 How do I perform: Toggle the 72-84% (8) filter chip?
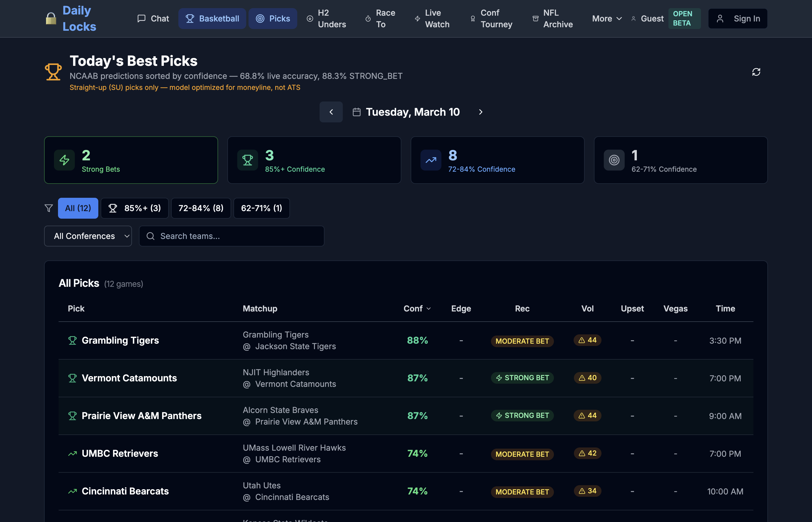(201, 208)
